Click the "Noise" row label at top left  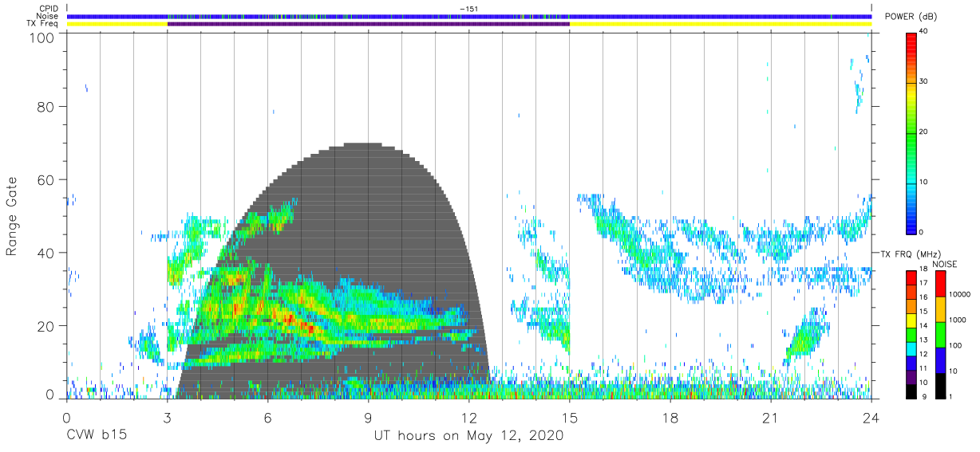coord(49,16)
